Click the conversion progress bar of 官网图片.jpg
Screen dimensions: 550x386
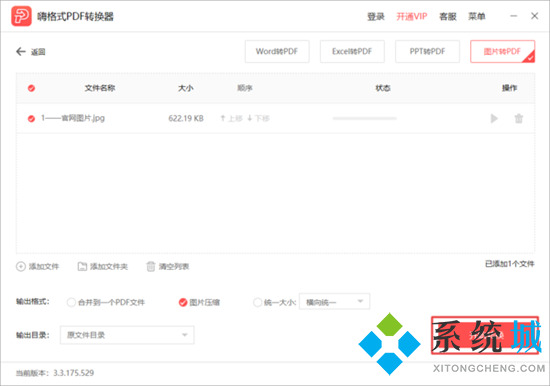point(365,119)
